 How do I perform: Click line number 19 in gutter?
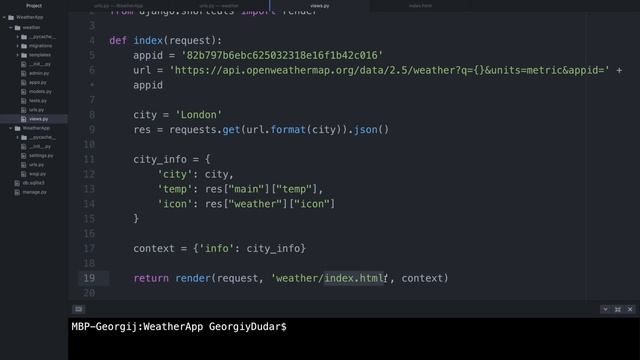[x=89, y=278]
